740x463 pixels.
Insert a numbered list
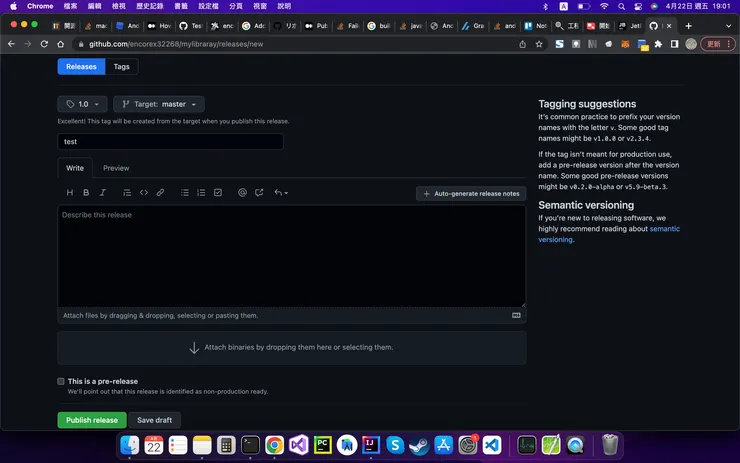click(201, 192)
